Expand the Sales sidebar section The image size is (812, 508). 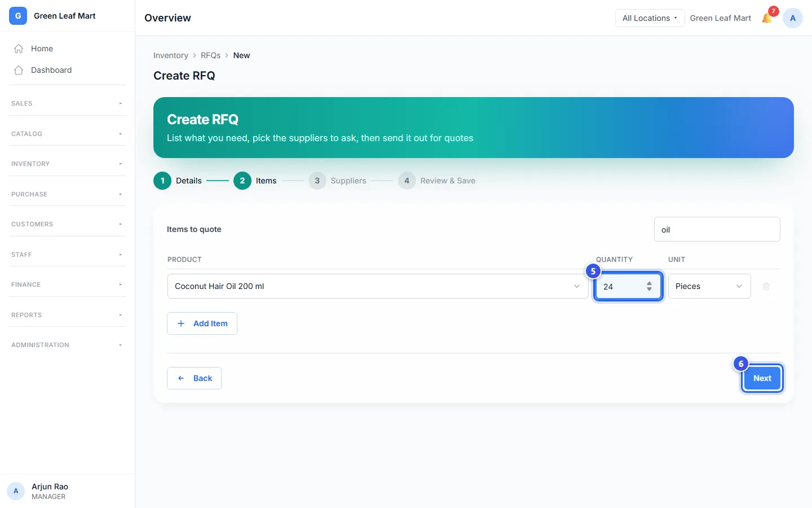click(67, 103)
